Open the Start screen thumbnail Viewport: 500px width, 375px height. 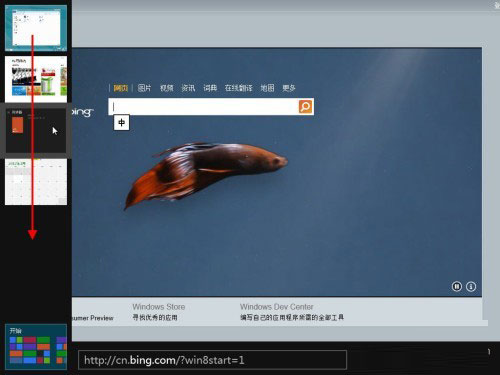36,347
